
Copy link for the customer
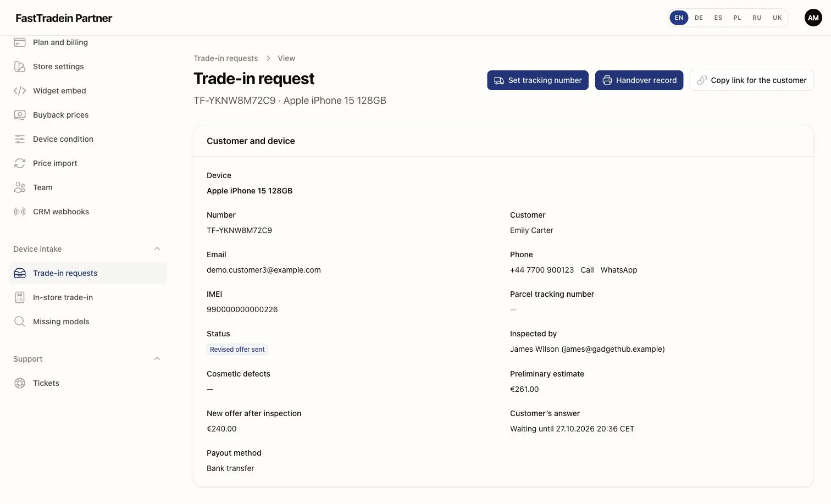751,80
